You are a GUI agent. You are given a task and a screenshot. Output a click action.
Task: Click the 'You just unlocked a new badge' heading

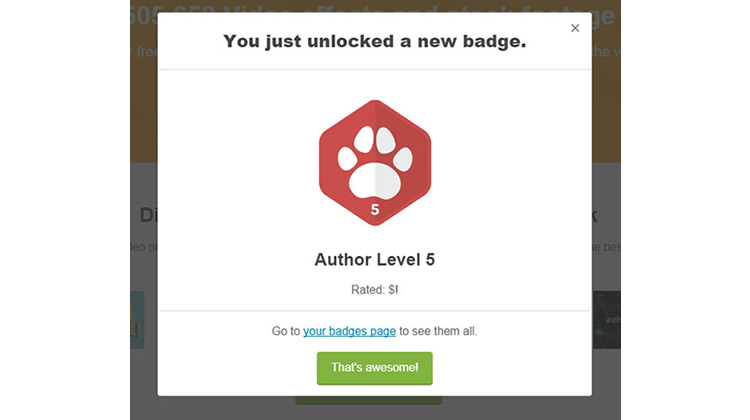374,41
